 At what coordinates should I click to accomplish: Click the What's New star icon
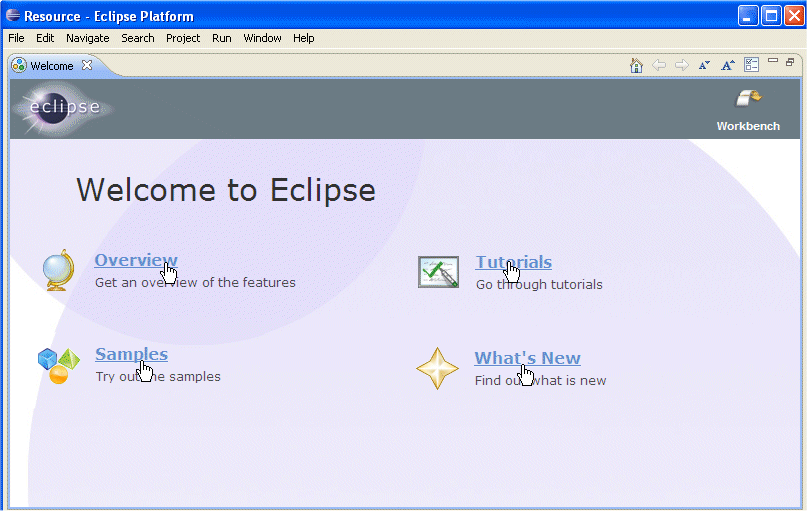[x=437, y=368]
